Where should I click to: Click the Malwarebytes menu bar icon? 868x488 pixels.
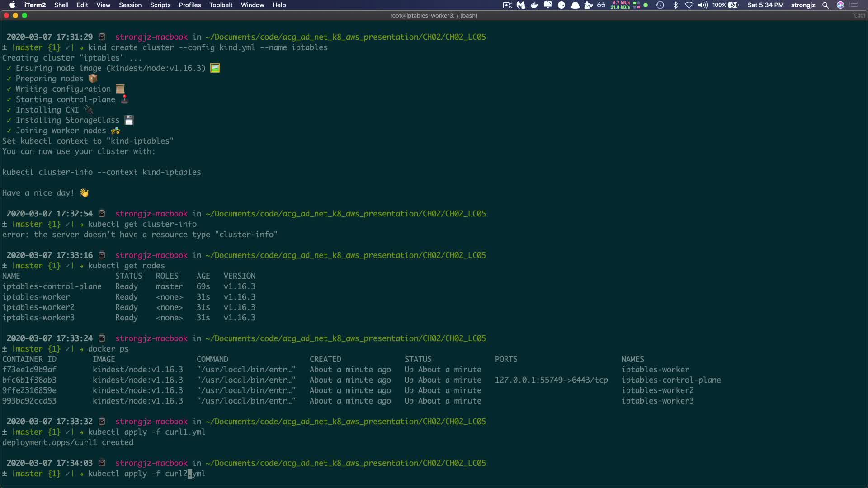pyautogui.click(x=521, y=5)
